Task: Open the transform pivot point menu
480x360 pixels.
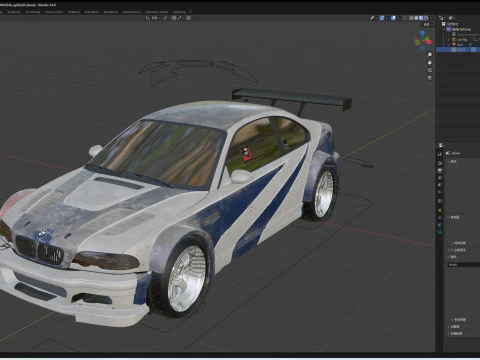Action: (166, 18)
